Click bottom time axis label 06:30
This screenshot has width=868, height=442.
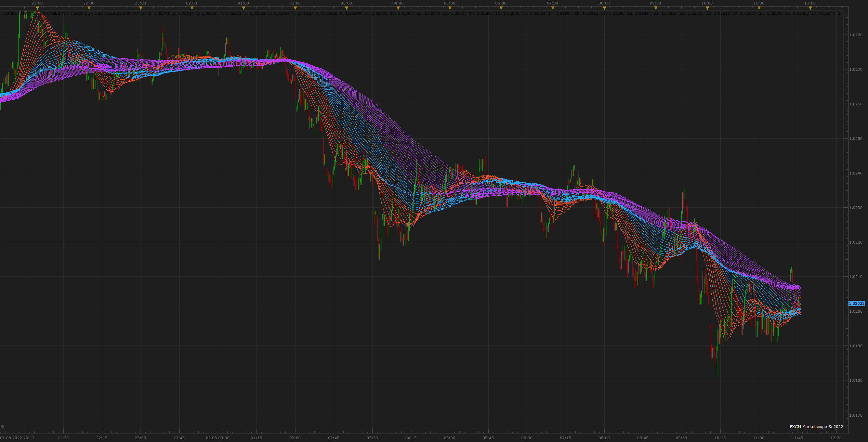[527, 438]
